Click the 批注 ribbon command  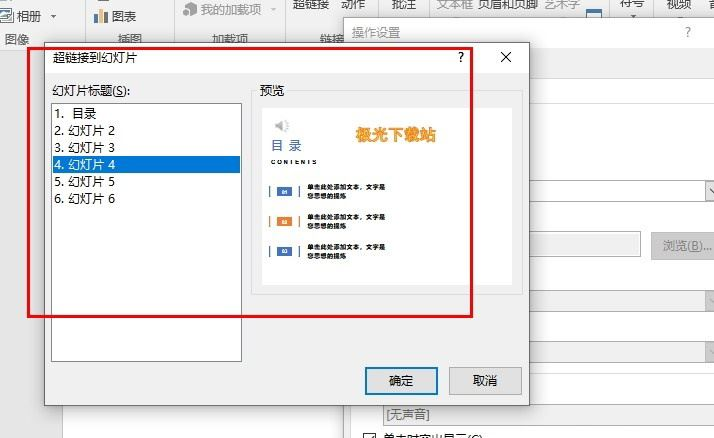(x=404, y=5)
